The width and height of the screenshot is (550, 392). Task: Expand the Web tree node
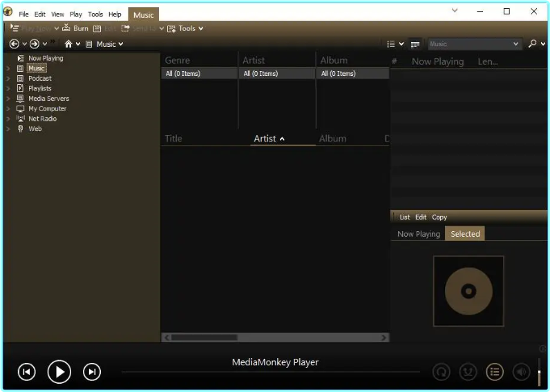pos(8,129)
